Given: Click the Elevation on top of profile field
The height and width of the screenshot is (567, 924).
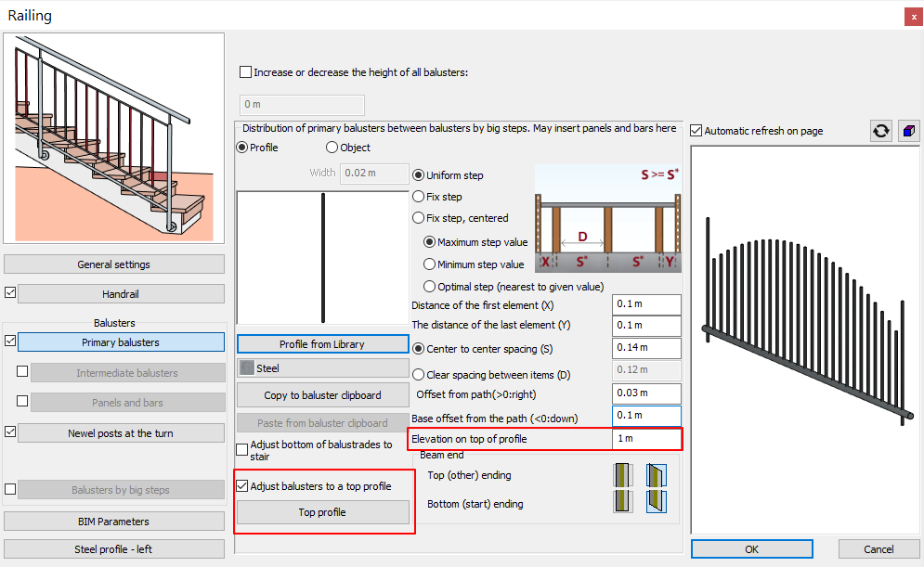Looking at the screenshot, I should tap(646, 438).
